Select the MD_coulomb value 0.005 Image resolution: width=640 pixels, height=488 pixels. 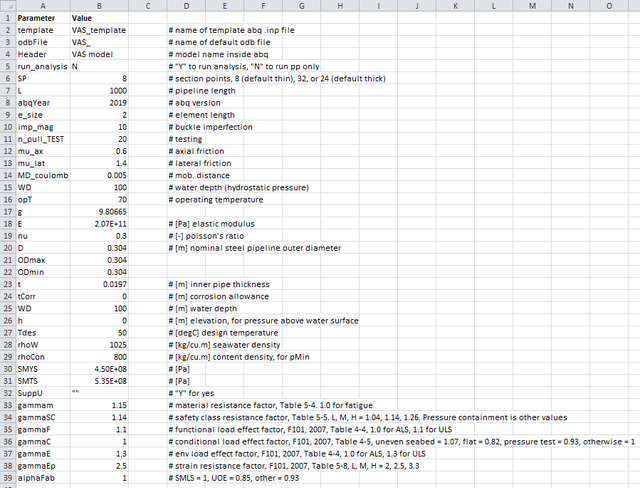coord(99,175)
